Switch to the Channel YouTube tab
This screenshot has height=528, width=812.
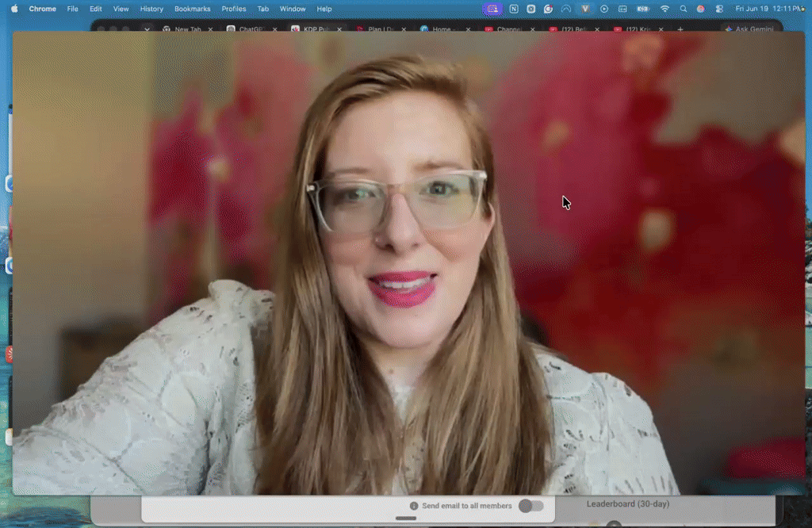504,29
